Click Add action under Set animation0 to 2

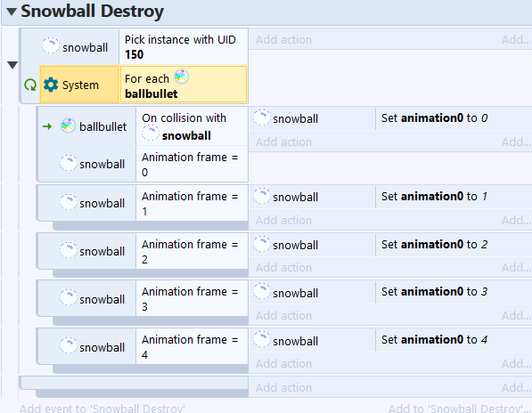tap(283, 267)
